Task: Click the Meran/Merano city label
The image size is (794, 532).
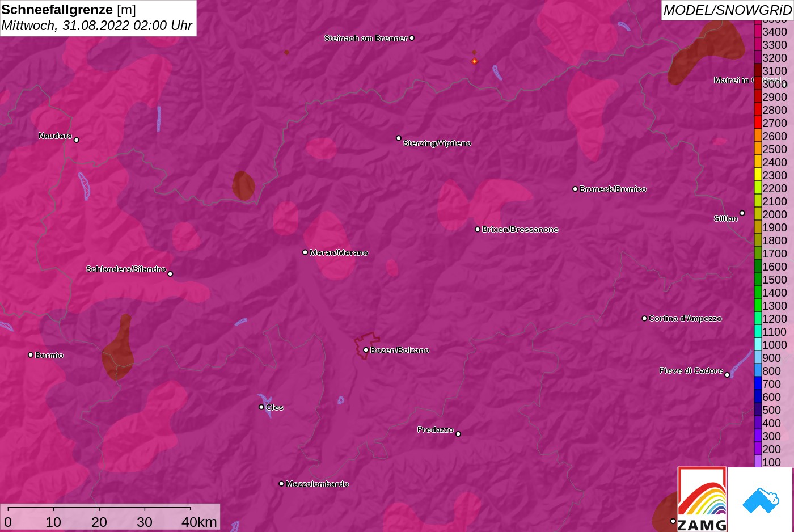Action: point(339,252)
